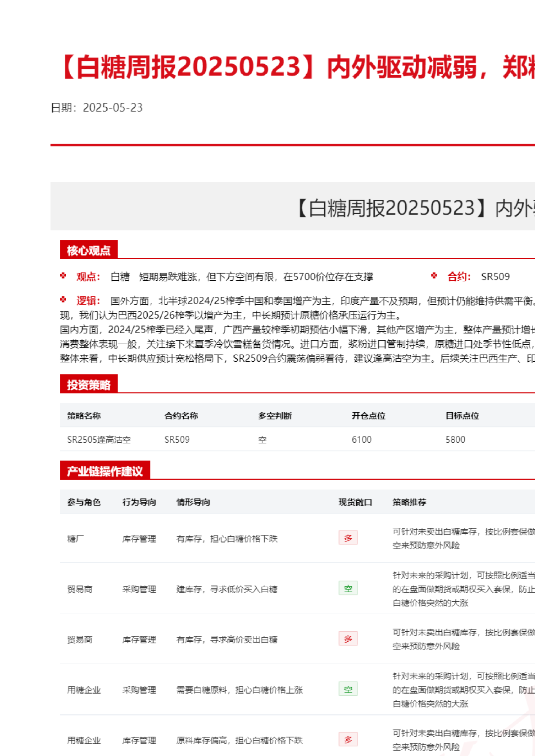Click the 空 badge in 贸易商 采购管理 row

point(348,589)
